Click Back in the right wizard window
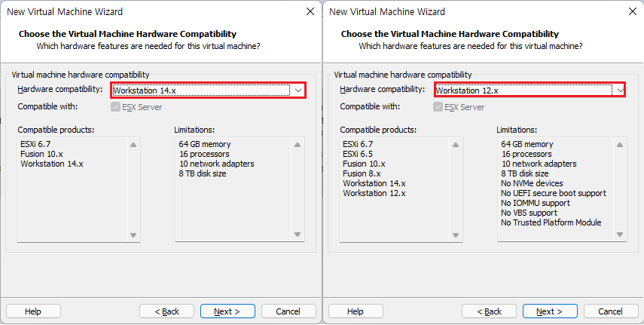Viewport: 644px width, 325px height. [489, 311]
